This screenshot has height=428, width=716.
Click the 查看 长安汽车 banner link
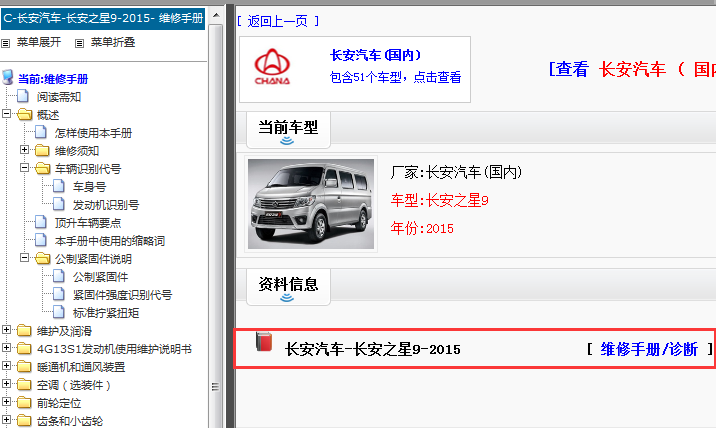tap(632, 69)
